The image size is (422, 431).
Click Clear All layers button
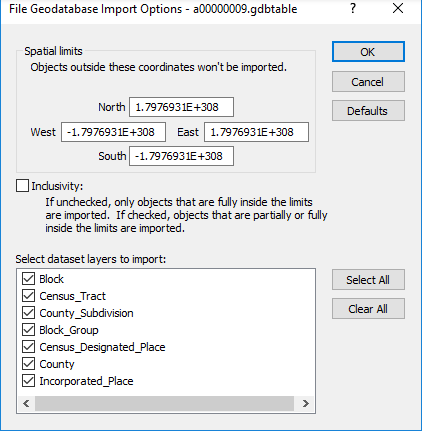[x=368, y=309]
